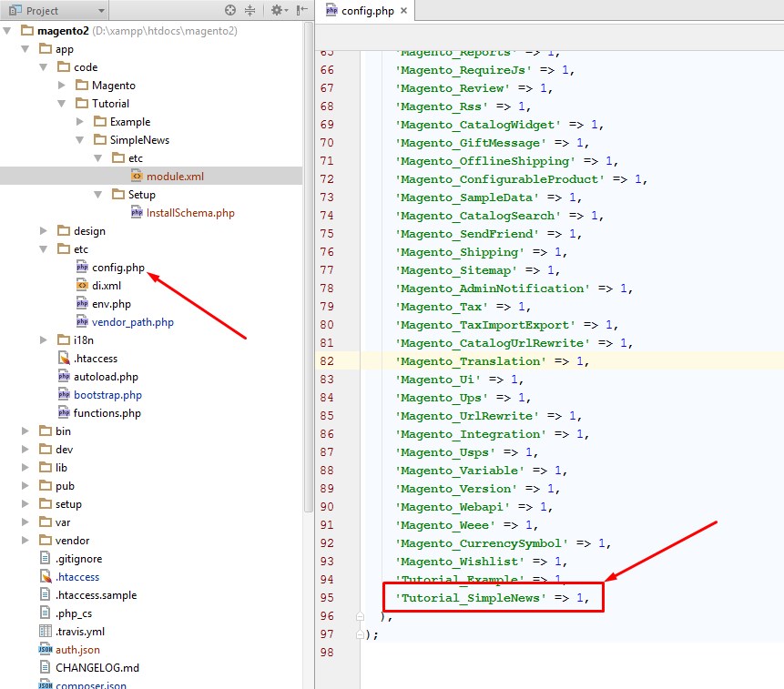
Task: Click the 'Magento_ConfigurableProduct' code line
Action: point(522,179)
